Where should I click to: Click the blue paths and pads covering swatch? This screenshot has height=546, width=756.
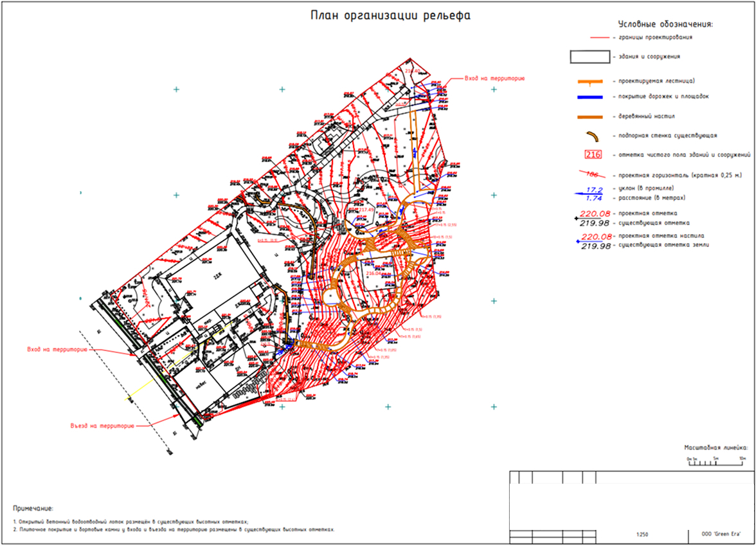click(590, 97)
